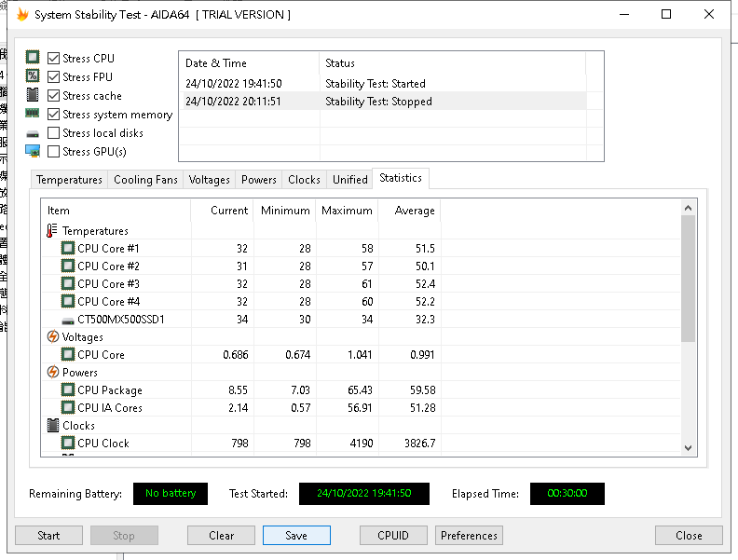Click the Start button
738x560 pixels.
[49, 536]
